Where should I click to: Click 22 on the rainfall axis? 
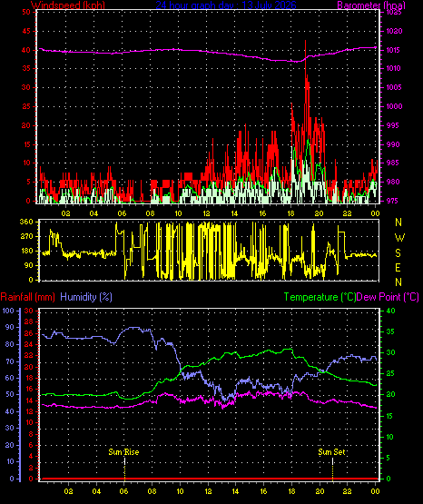click(29, 355)
